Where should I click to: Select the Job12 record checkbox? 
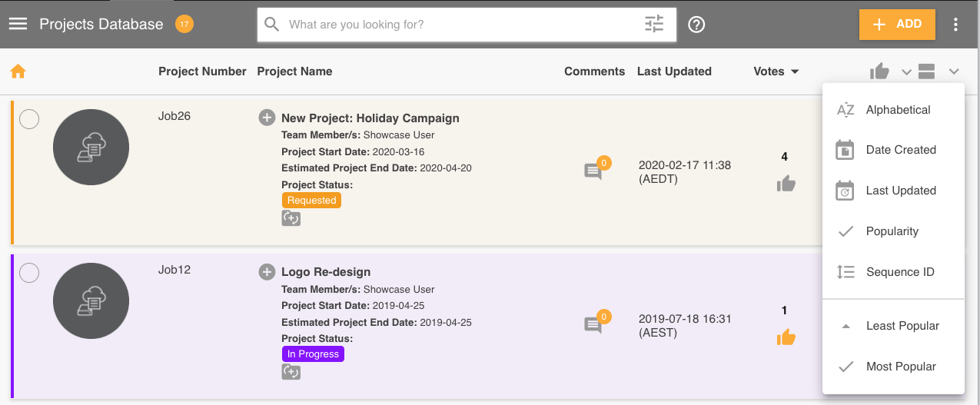tap(29, 273)
